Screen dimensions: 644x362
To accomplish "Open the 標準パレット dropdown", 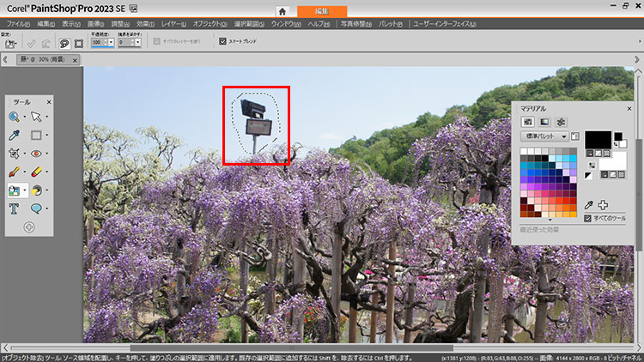I will (545, 136).
